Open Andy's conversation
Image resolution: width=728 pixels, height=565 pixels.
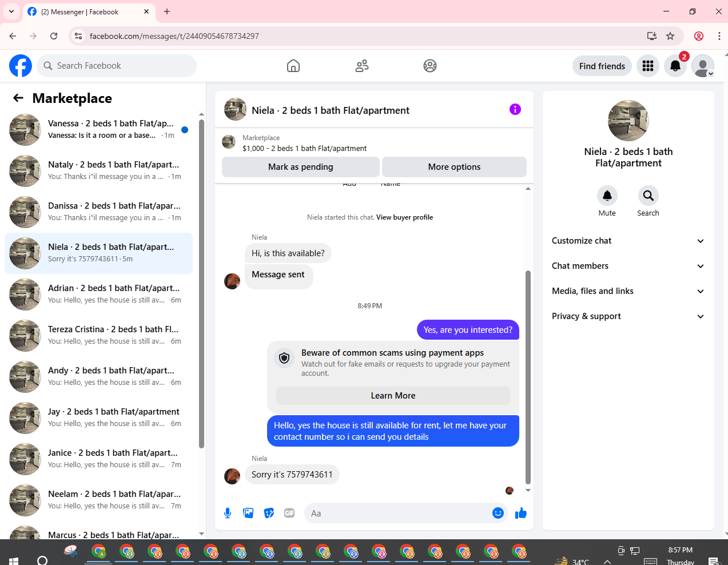coord(98,377)
